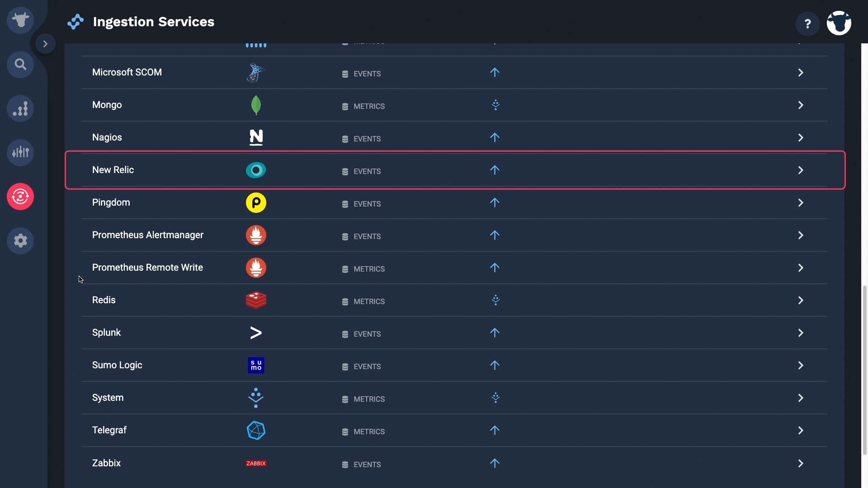Click the Redis logo icon
The image size is (868, 488).
[x=256, y=300]
